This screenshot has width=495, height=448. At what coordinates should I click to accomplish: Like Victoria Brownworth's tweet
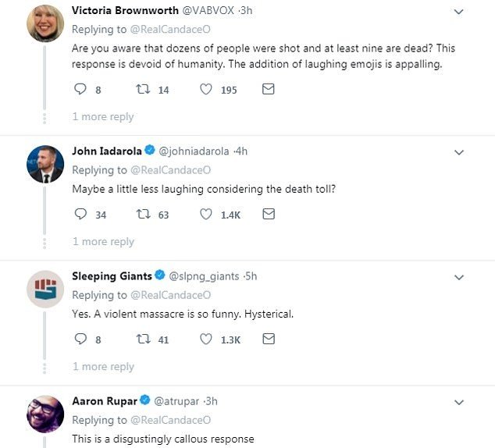click(206, 90)
